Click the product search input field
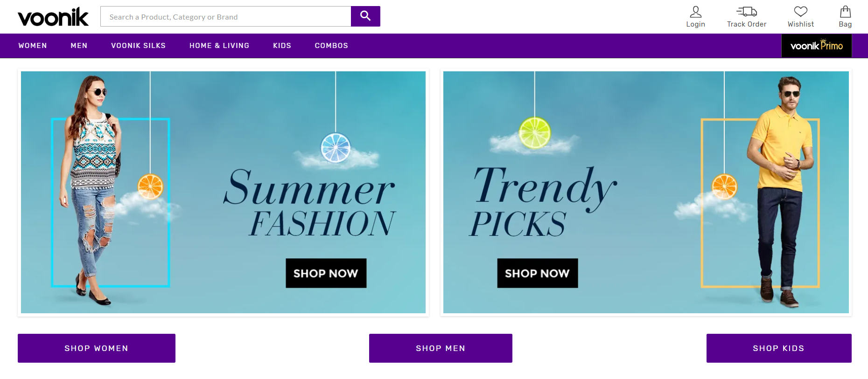The image size is (868, 379). 224,16
